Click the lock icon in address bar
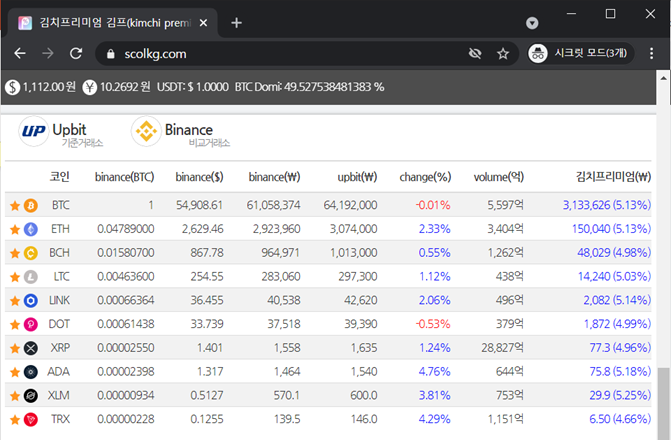 (111, 54)
